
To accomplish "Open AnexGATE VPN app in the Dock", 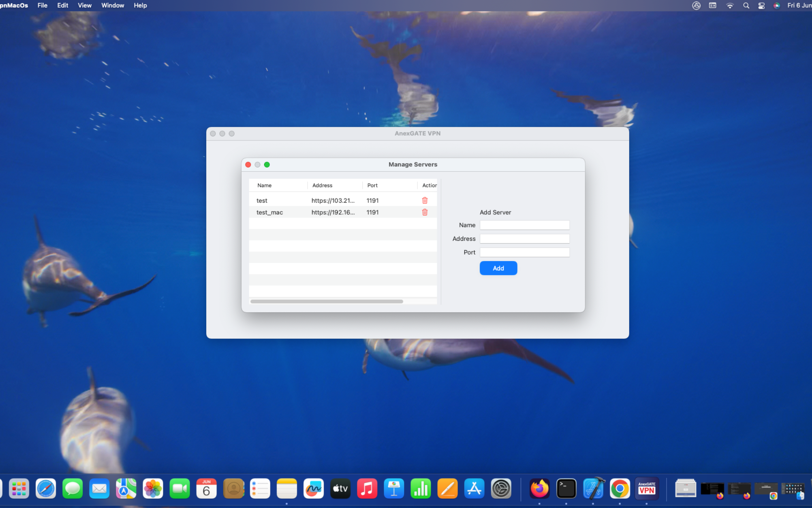I will point(646,489).
